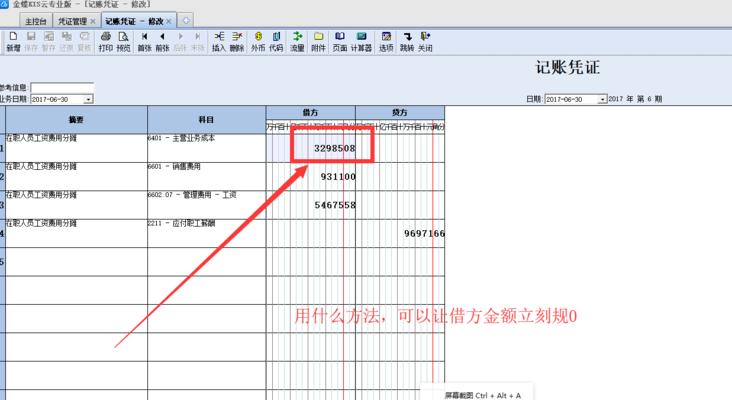The image size is (732, 400).
Task: Delete a row with 删除 icon
Action: [237, 42]
